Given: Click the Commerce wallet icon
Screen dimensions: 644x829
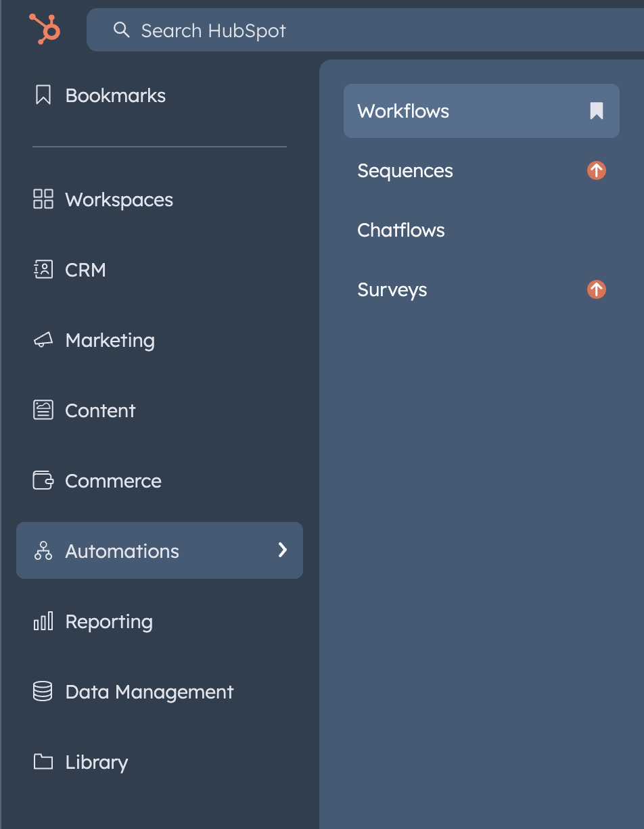Looking at the screenshot, I should 43,481.
